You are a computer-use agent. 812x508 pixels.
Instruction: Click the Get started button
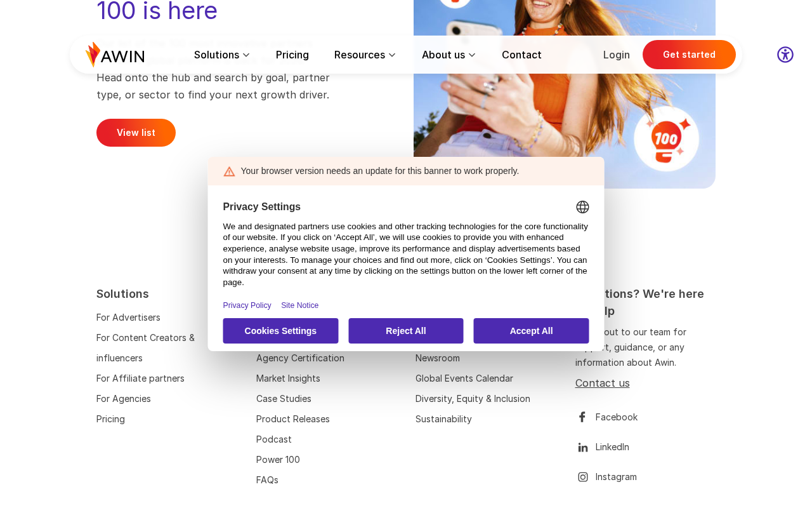click(x=689, y=55)
